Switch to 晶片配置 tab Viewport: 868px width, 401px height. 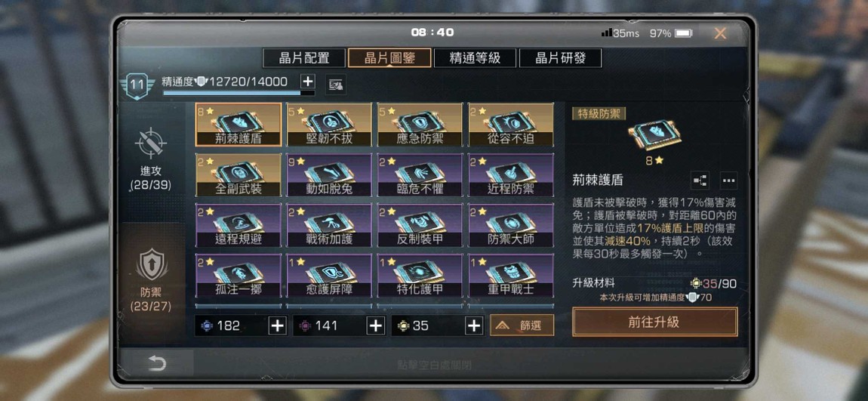pos(304,57)
